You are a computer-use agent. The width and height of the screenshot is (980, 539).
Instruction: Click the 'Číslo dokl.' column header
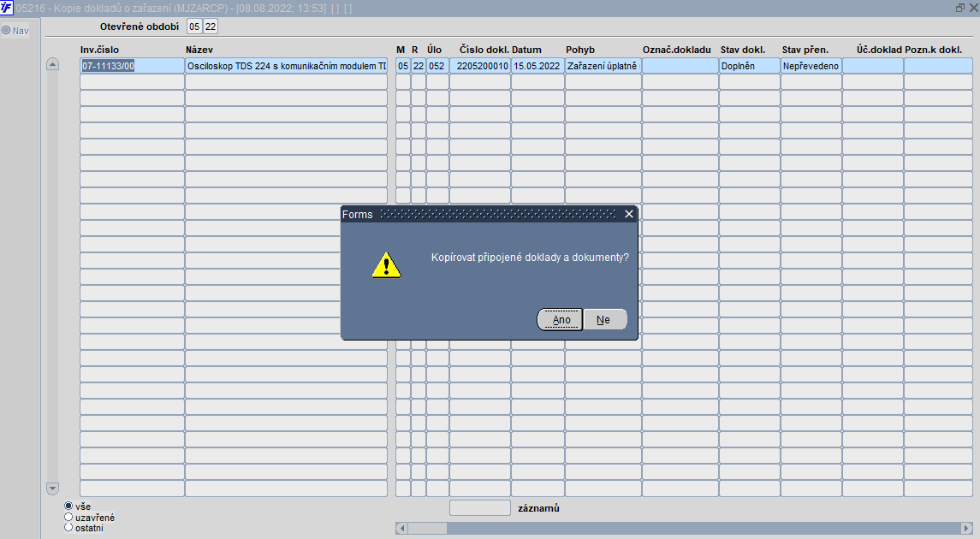tap(484, 50)
